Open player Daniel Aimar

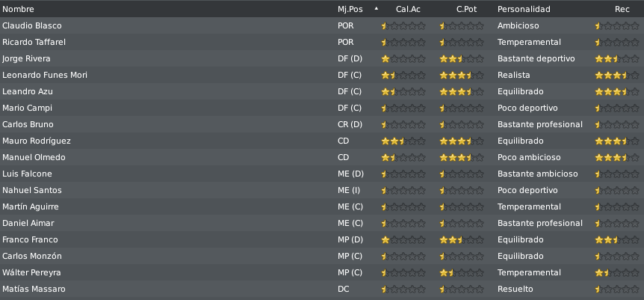click(28, 223)
